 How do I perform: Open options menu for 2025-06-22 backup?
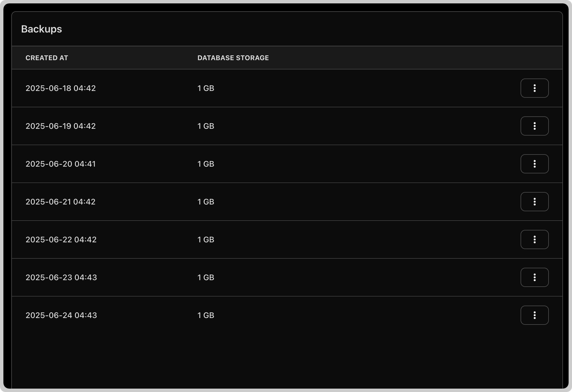click(534, 239)
